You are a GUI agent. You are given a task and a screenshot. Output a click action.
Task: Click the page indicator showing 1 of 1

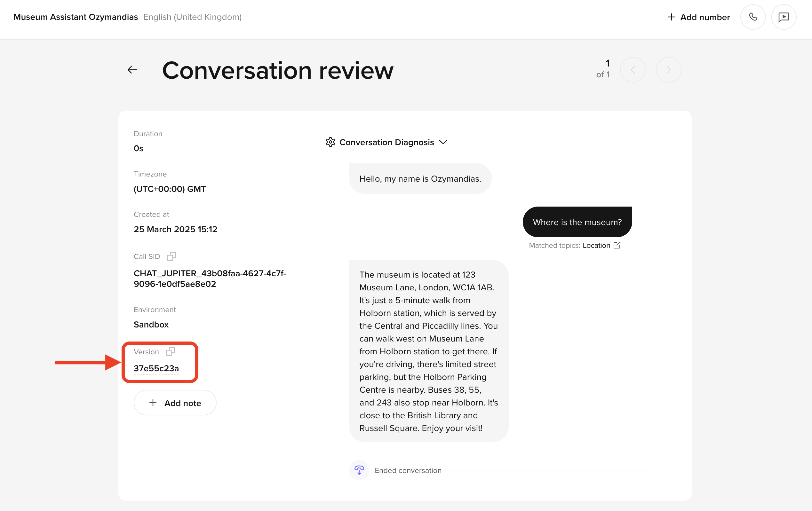click(x=603, y=69)
